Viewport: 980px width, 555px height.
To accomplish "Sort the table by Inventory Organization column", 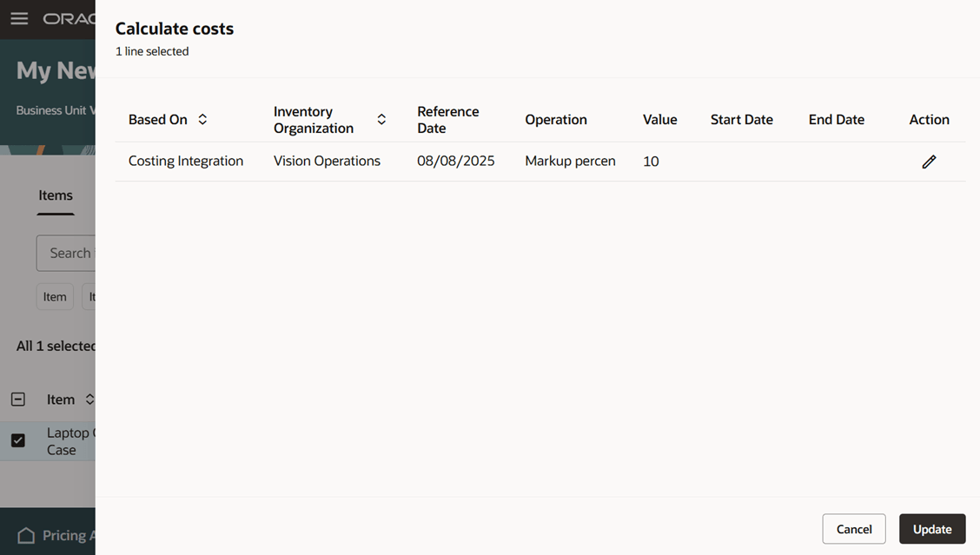I will pos(381,119).
